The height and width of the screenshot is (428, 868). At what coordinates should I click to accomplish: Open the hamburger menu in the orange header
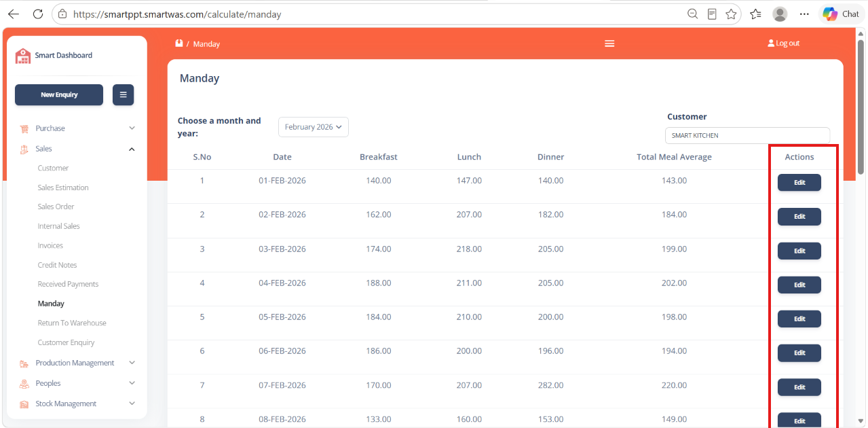[x=609, y=43]
